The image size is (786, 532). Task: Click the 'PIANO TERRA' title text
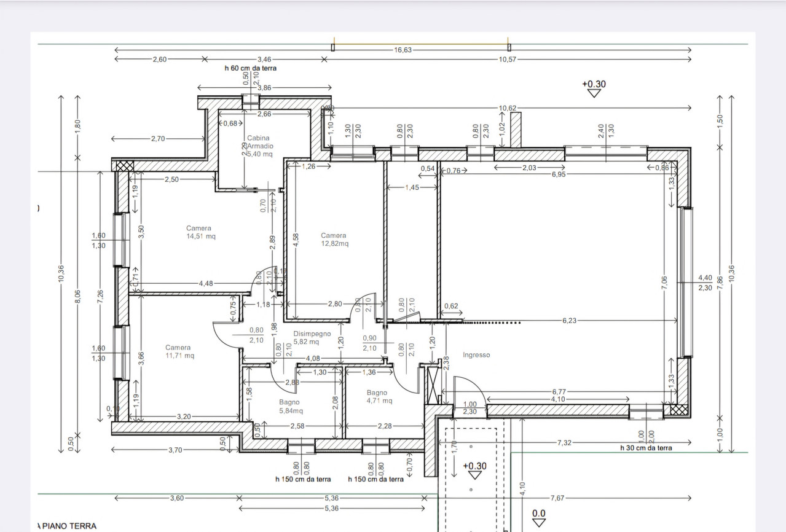(x=69, y=526)
